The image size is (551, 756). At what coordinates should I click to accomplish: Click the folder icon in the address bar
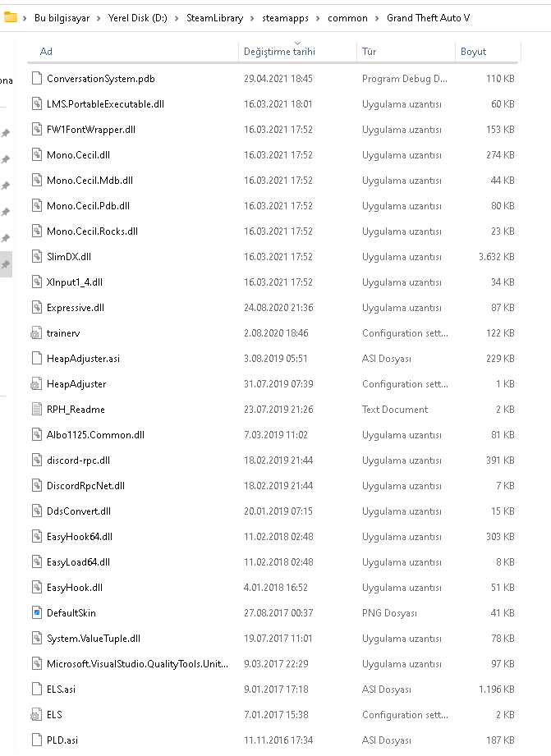click(10, 18)
